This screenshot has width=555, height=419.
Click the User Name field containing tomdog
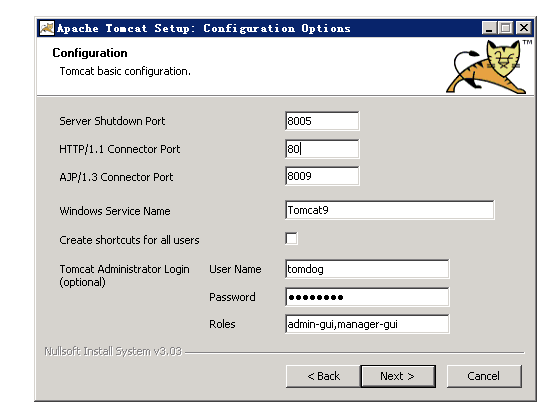tap(367, 269)
